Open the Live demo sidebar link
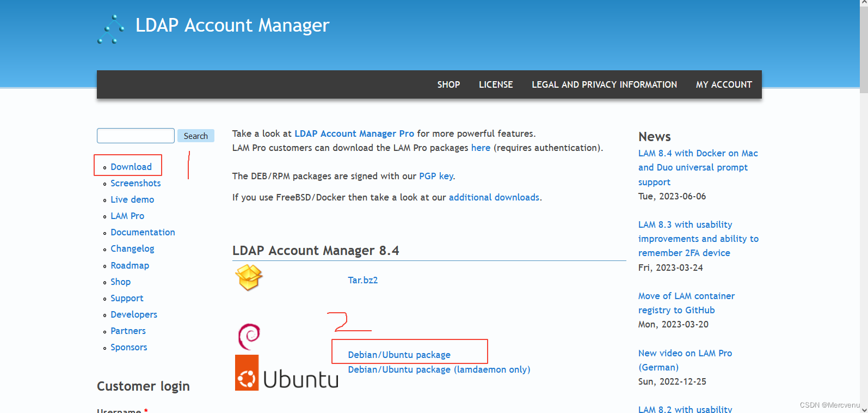This screenshot has height=413, width=868. click(x=132, y=199)
